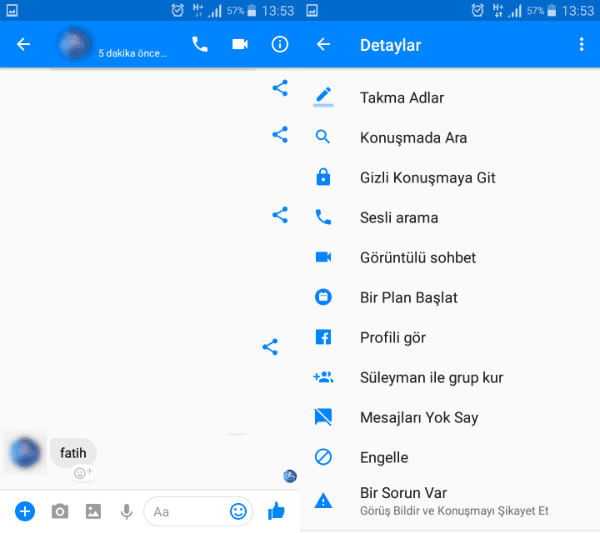Open the photo gallery icon in message bar
Screen dimensions: 600x533
[x=93, y=511]
